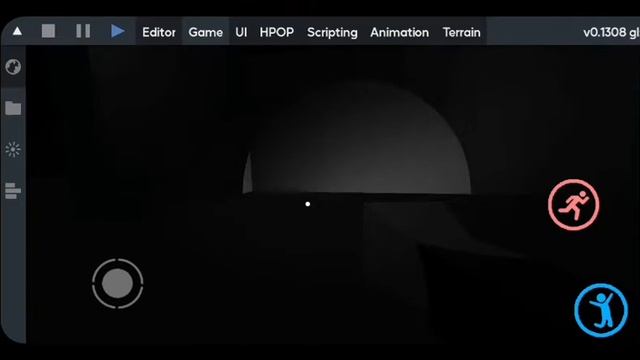Image resolution: width=640 pixels, height=360 pixels.
Task: Select the Game tab
Action: click(x=206, y=32)
